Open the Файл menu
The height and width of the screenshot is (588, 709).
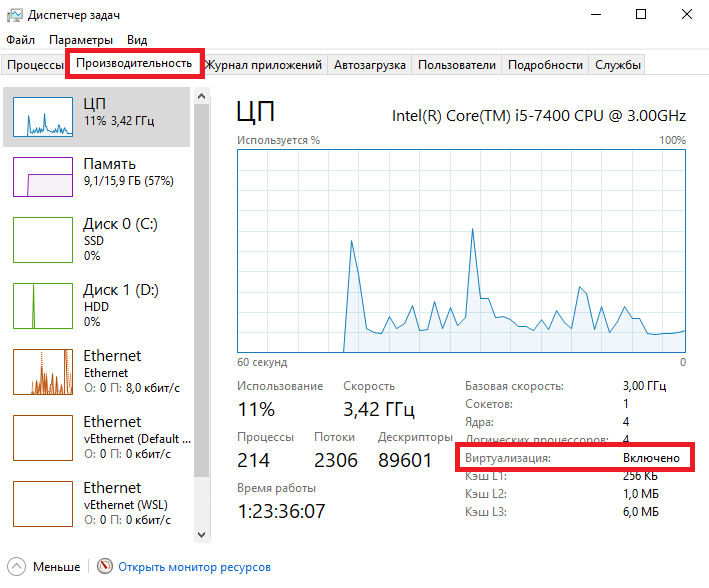pyautogui.click(x=20, y=40)
